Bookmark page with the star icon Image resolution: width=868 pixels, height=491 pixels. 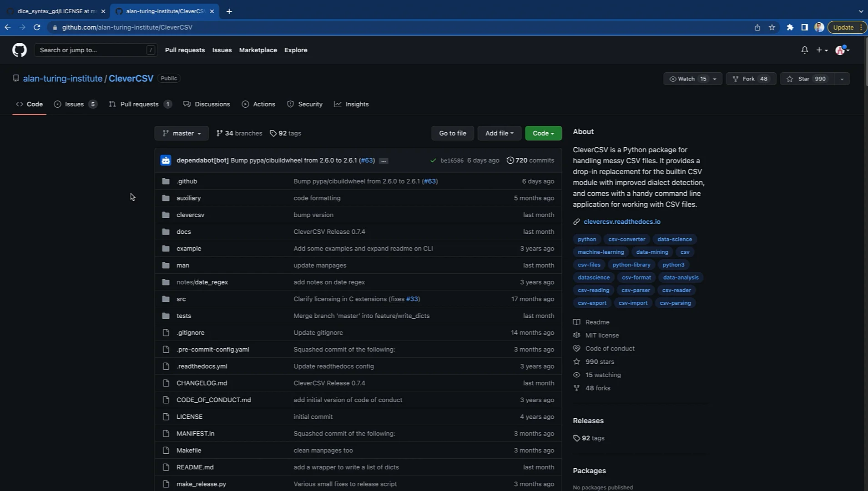pos(772,27)
